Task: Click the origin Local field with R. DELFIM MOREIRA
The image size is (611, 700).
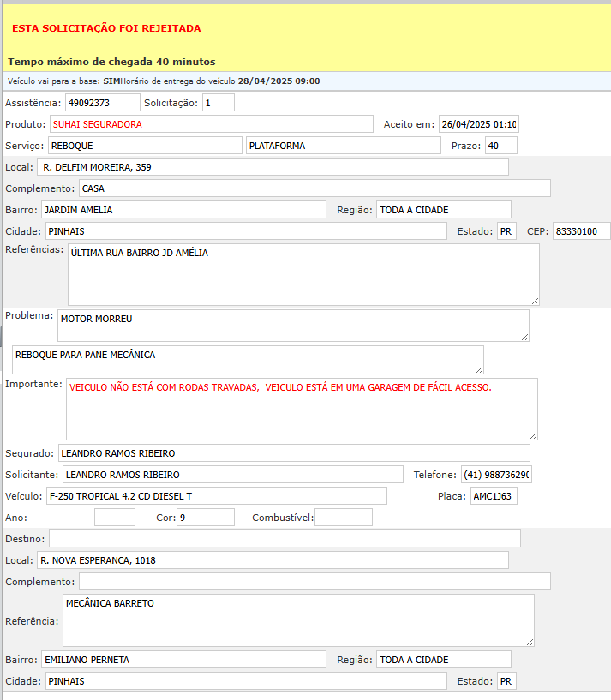Action: [273, 167]
